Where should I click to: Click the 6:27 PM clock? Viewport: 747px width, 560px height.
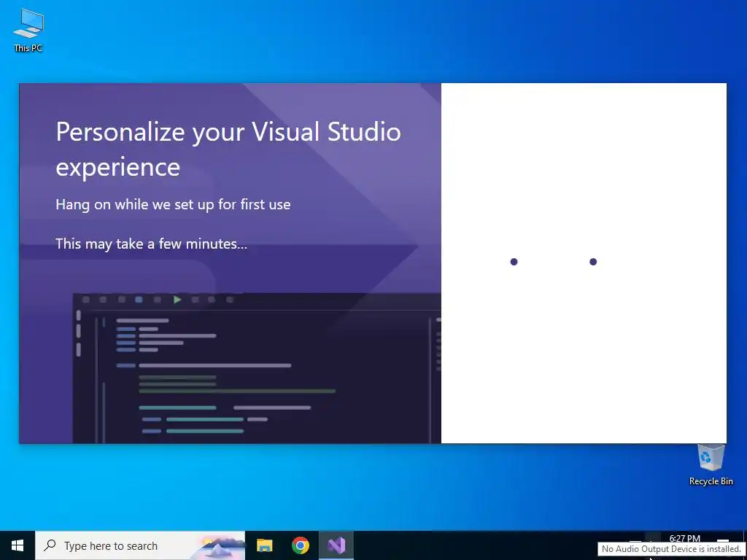click(684, 539)
